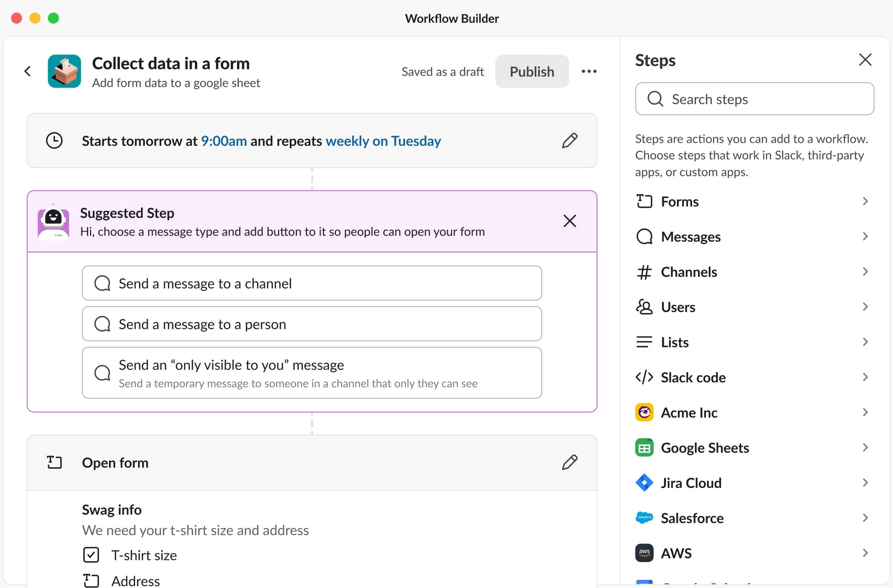Edit the schedule trigger with pencil icon
Viewport: 893px width, 588px height.
[570, 141]
